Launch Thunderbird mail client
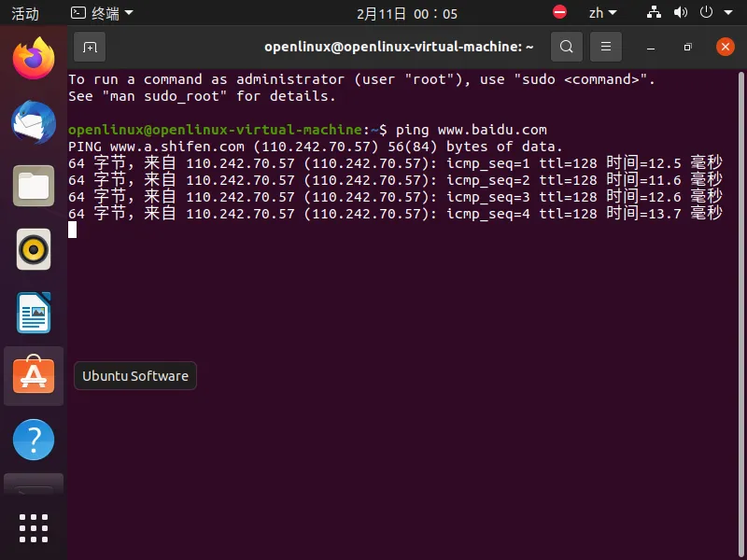Screen dimensions: 747x560 point(34,122)
